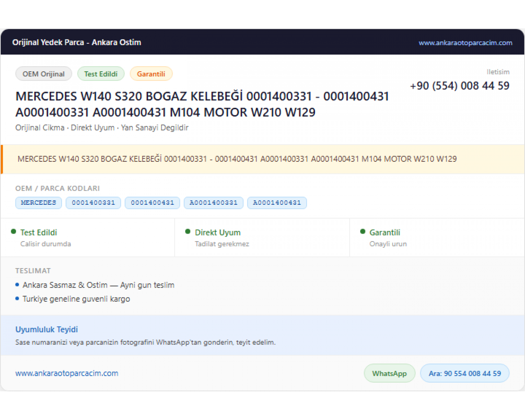Click the Ara: 90 554 008 44 59 button
Image resolution: width=525 pixels, height=420 pixels.
pos(465,373)
